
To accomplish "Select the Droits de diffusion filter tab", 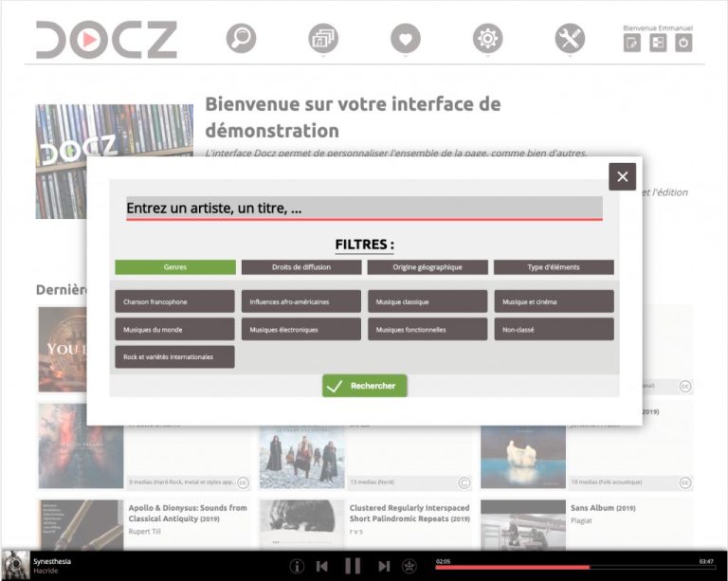I will tap(301, 267).
